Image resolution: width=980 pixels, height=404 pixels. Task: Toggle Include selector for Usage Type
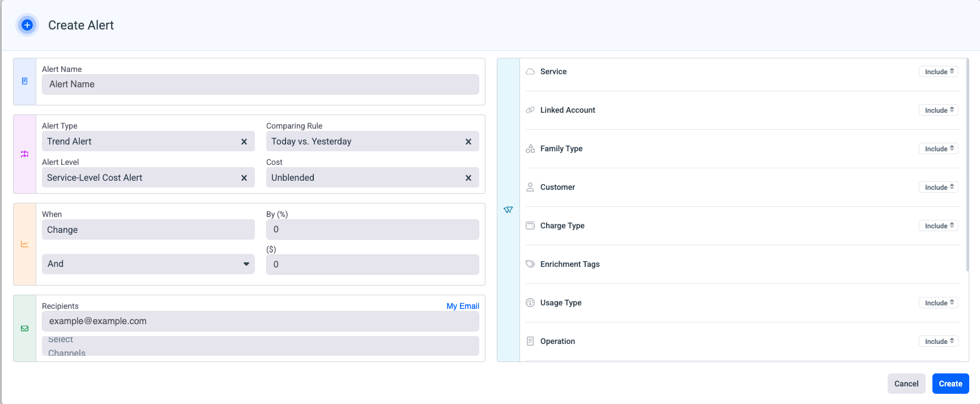click(939, 303)
